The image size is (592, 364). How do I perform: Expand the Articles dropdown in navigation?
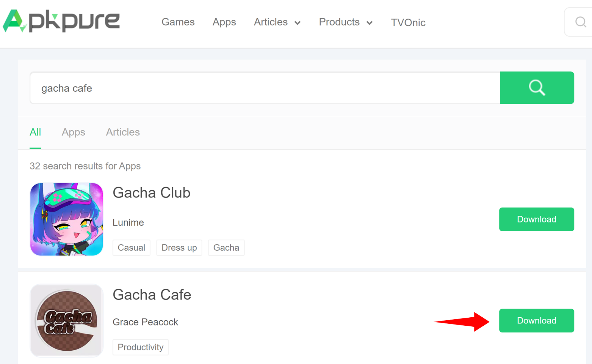(x=277, y=22)
